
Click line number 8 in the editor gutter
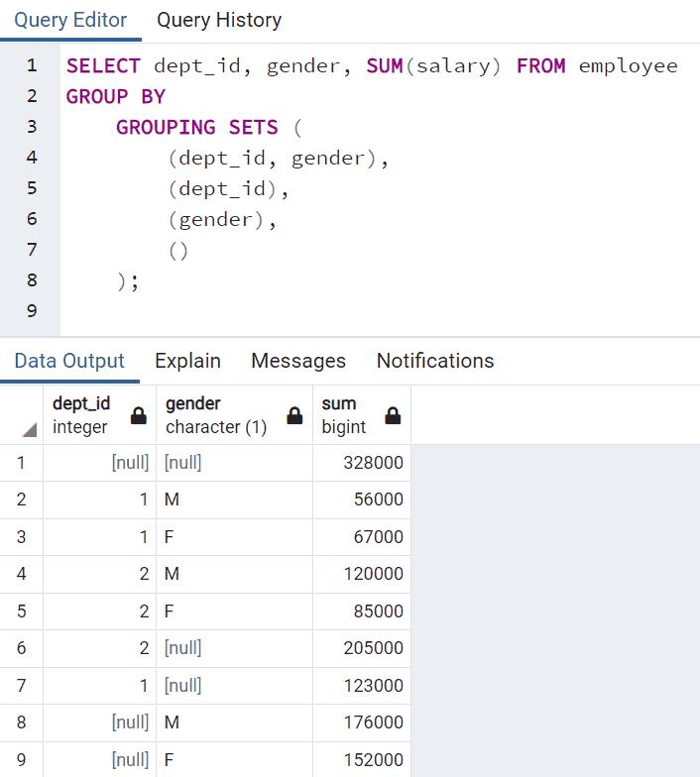point(32,280)
